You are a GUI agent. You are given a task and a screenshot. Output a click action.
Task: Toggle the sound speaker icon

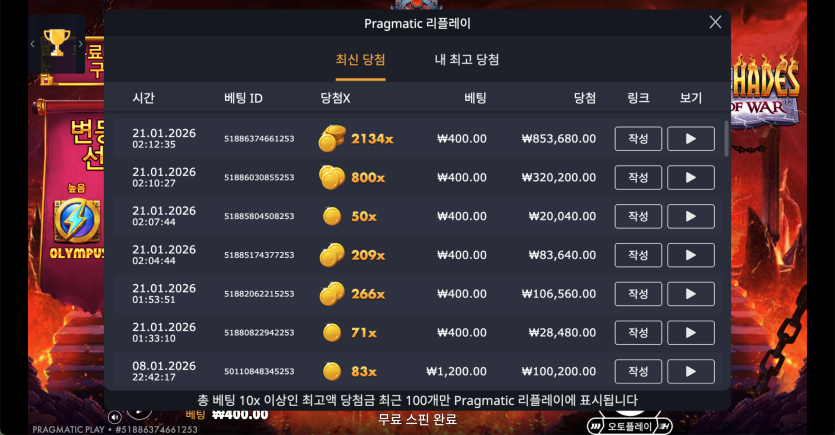114,417
